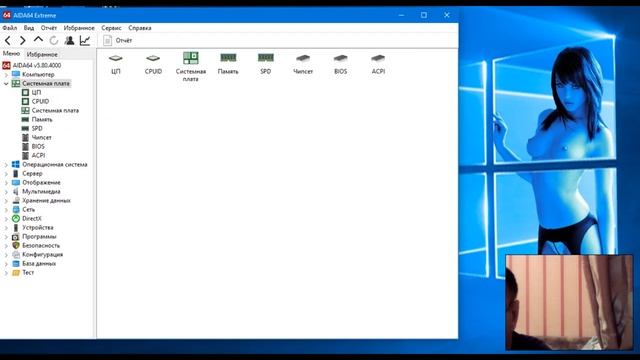Maximize the AIDA64 Extreme window
The height and width of the screenshot is (360, 640).
tap(424, 15)
